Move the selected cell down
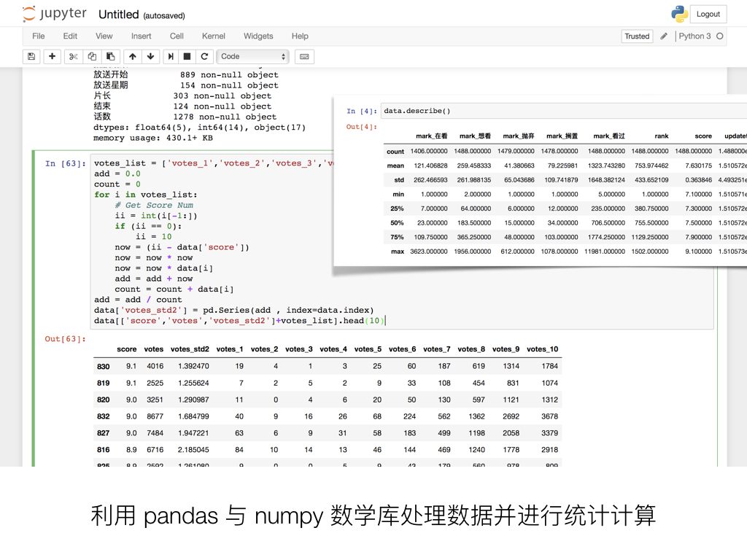 click(152, 56)
